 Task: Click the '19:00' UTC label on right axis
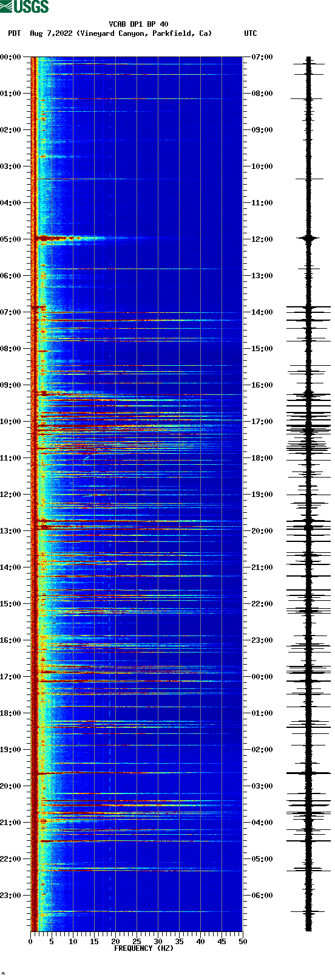tap(262, 495)
